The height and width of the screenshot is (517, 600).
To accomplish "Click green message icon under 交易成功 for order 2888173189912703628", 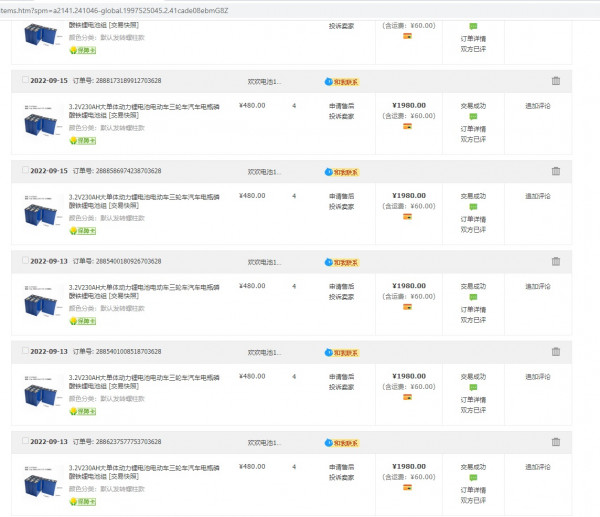I will click(x=473, y=117).
